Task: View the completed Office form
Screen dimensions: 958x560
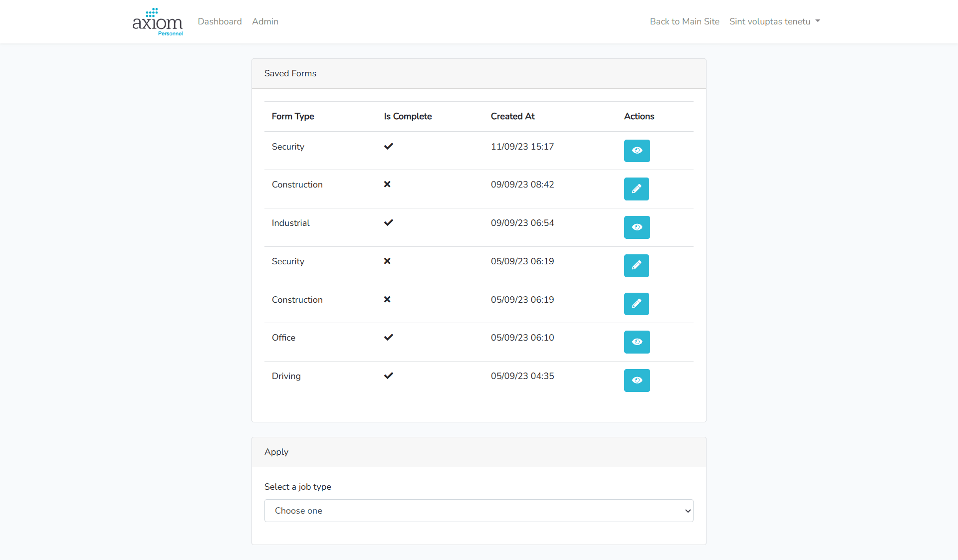Action: pyautogui.click(x=637, y=342)
